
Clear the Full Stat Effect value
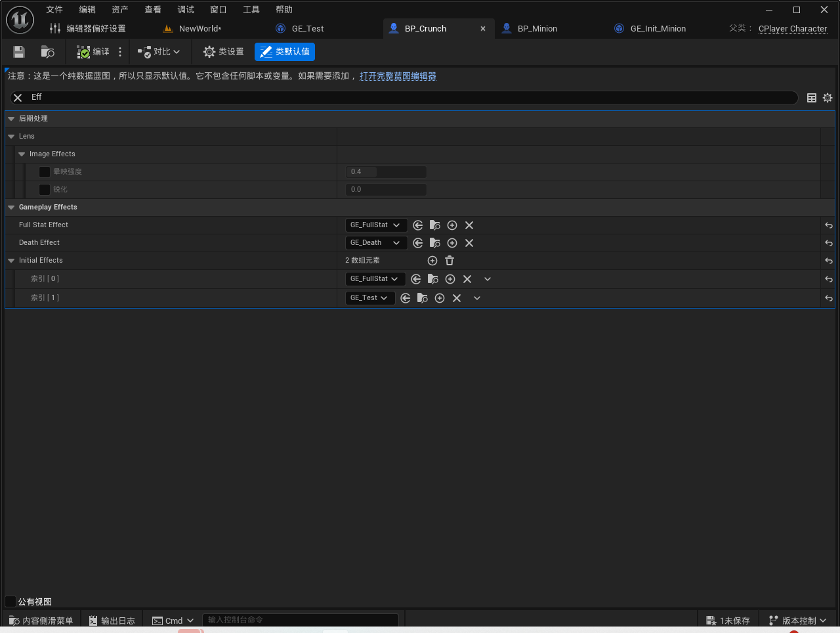469,225
